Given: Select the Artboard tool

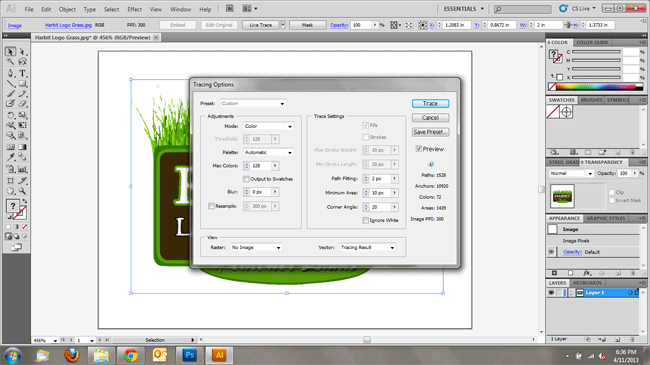Looking at the screenshot, I should pos(10,180).
